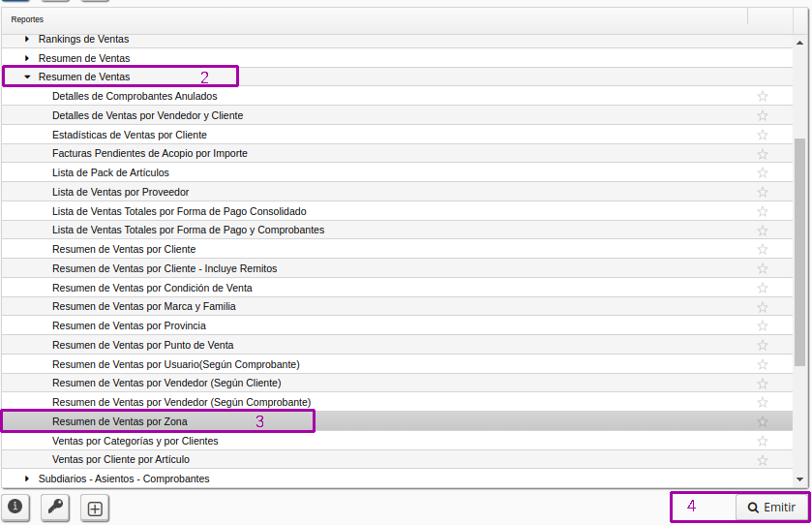Select Resumen de Ventas por Provincia report
Screen dimensions: 812x525
click(x=397, y=325)
